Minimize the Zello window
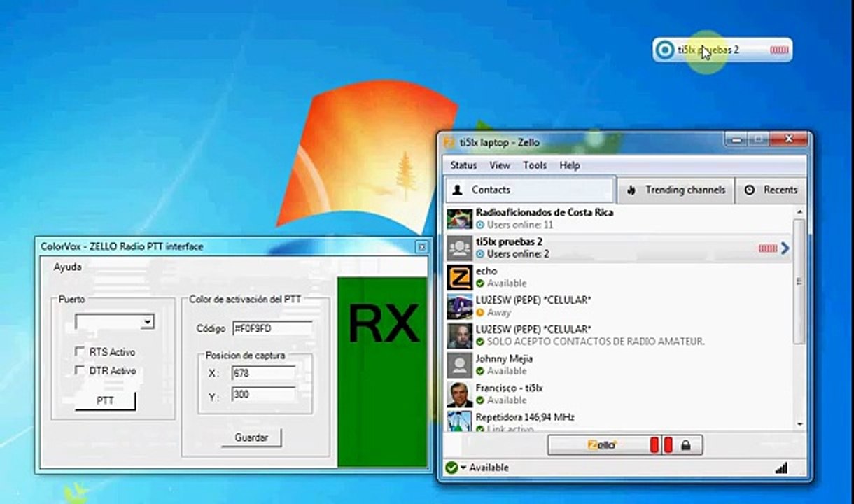The image size is (854, 504). pos(736,140)
